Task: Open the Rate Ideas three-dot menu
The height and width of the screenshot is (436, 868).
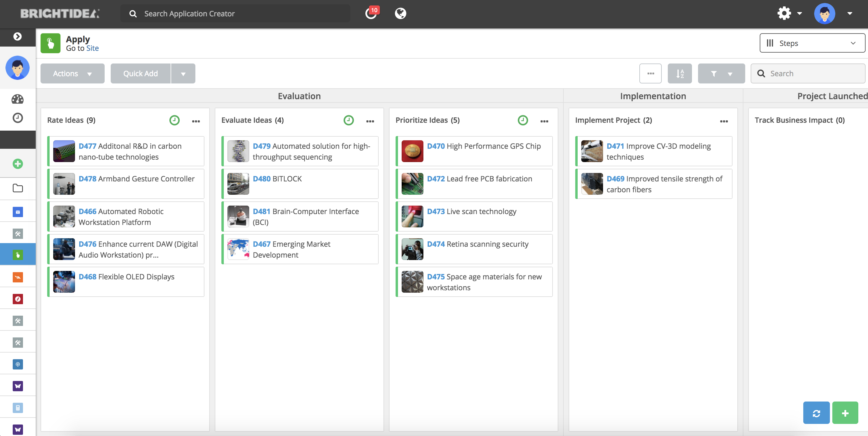Action: pyautogui.click(x=196, y=121)
